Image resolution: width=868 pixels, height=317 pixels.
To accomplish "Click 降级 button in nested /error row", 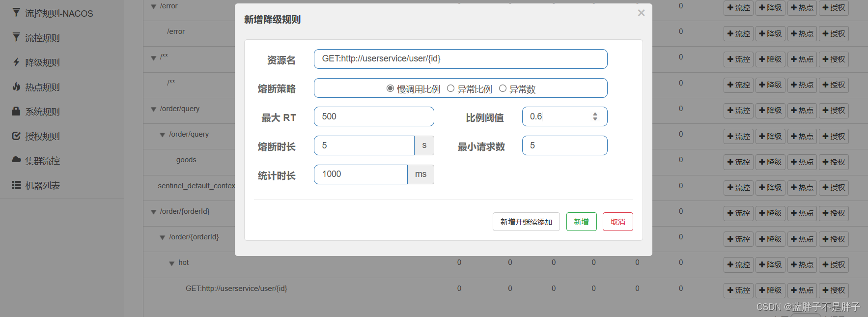I will 770,33.
